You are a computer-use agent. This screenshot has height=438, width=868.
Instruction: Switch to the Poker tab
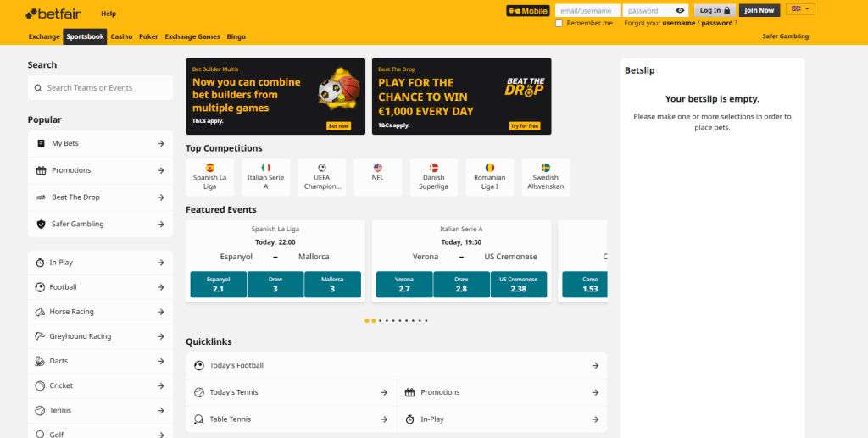[148, 36]
